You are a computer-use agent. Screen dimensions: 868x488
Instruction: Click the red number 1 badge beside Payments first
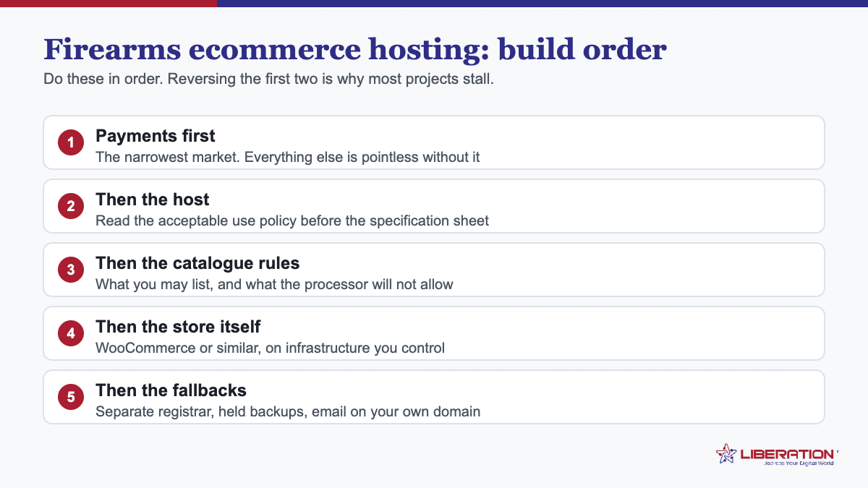71,142
